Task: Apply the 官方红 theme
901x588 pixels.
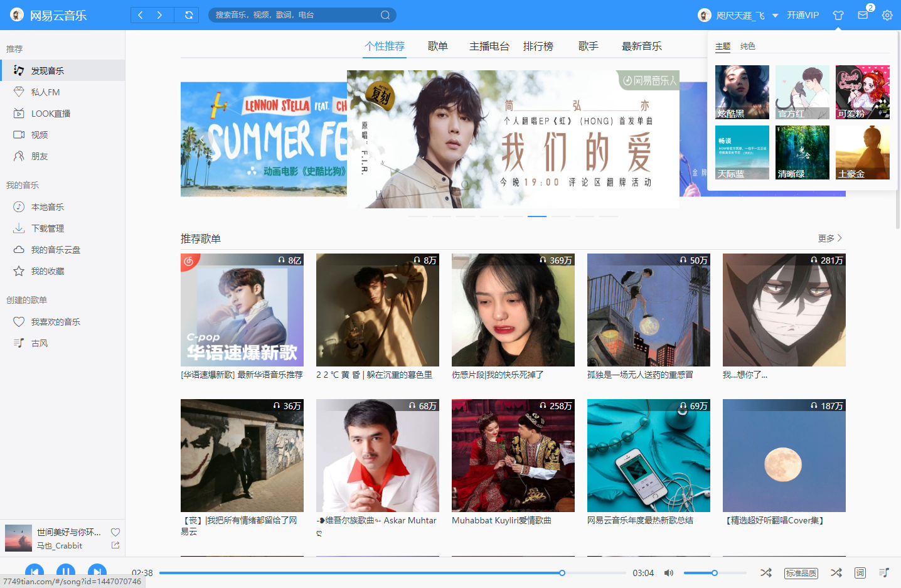Action: 802,92
